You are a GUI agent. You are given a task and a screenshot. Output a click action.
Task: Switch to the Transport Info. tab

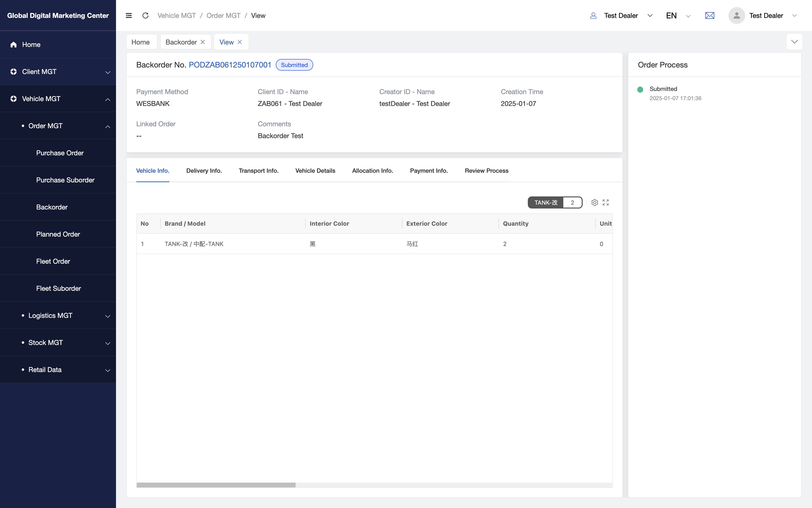pos(259,171)
